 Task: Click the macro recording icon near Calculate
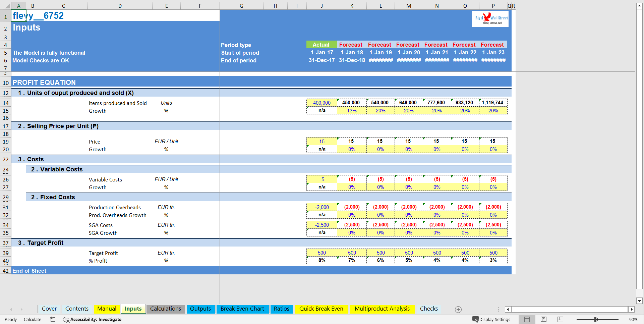click(53, 319)
